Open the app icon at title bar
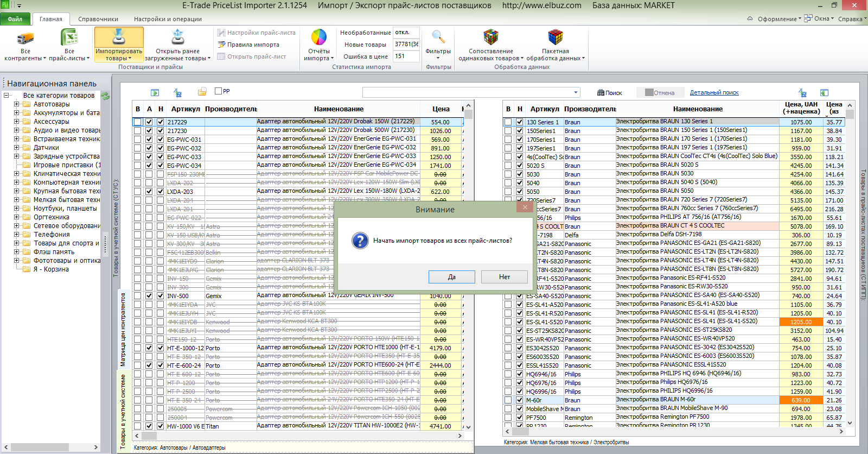Image resolution: width=868 pixels, height=454 pixels. pos(5,5)
